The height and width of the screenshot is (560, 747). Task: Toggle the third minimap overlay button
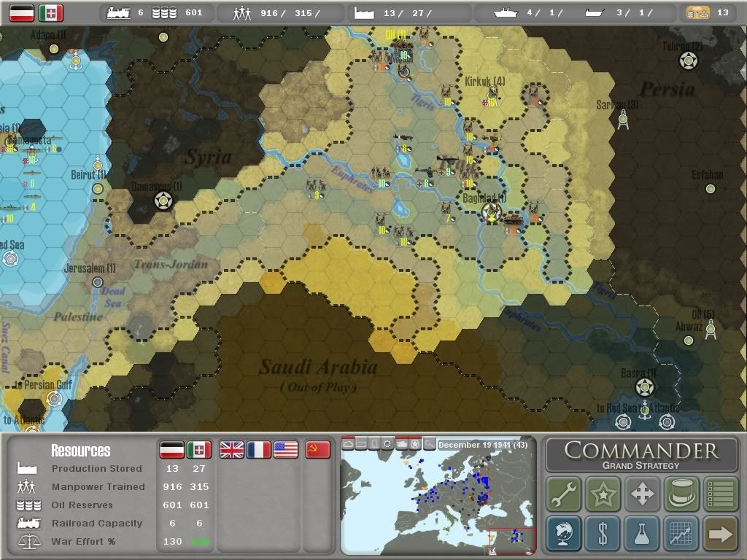375,444
